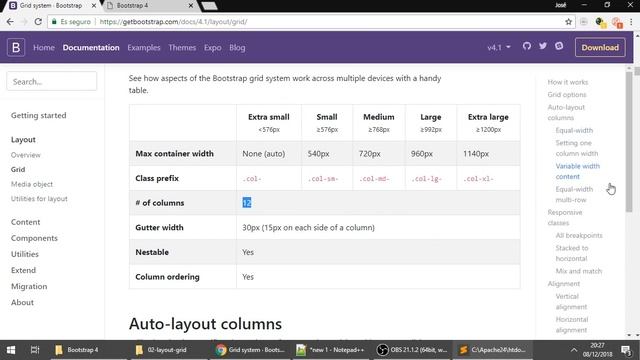The width and height of the screenshot is (640, 360).
Task: Expand Extend sidebar section
Action: pyautogui.click(x=23, y=270)
